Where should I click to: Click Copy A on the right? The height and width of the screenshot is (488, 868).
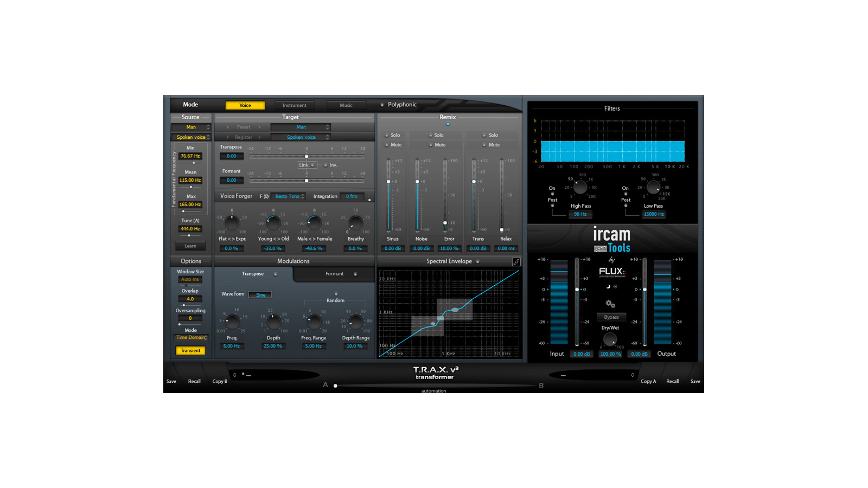[x=648, y=381]
